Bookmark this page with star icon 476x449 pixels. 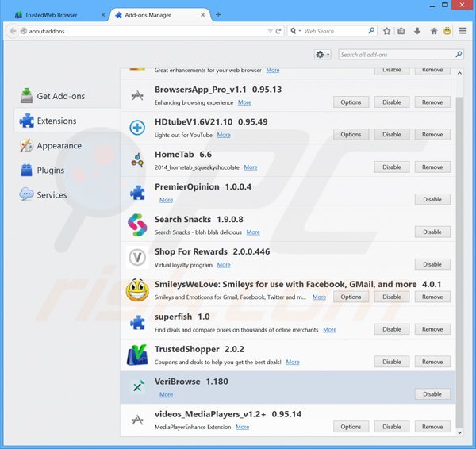click(x=386, y=31)
